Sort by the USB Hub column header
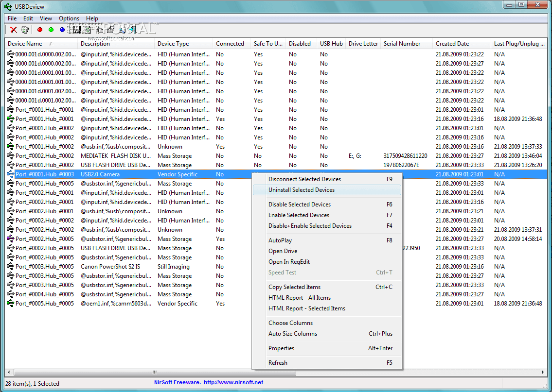The image size is (552, 392). (x=331, y=44)
